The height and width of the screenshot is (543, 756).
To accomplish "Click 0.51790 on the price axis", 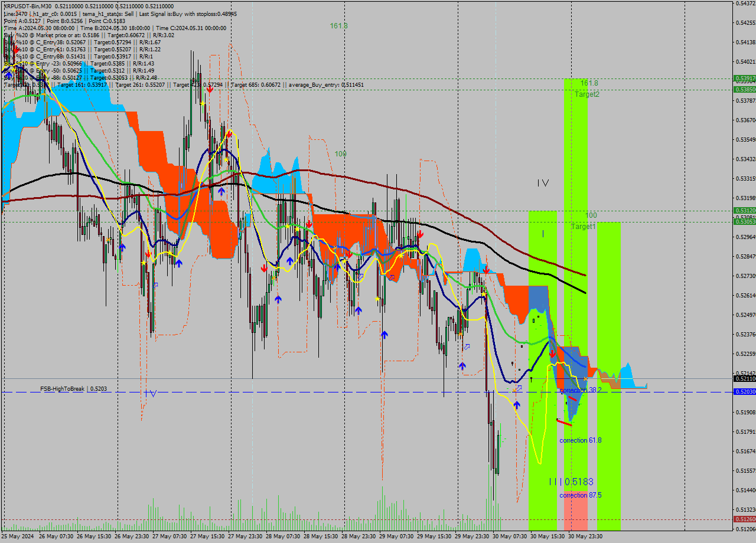I will point(745,431).
